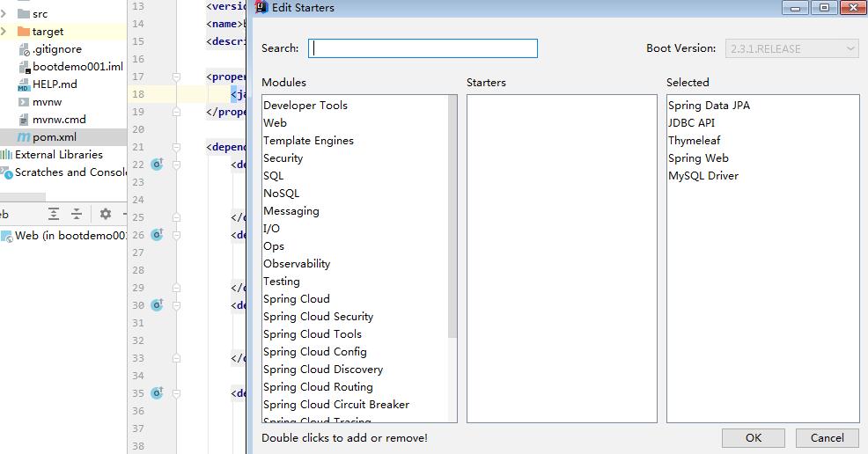Select Thymeleaf in the Selected list
Viewport: 868px width, 454px height.
pyautogui.click(x=694, y=141)
